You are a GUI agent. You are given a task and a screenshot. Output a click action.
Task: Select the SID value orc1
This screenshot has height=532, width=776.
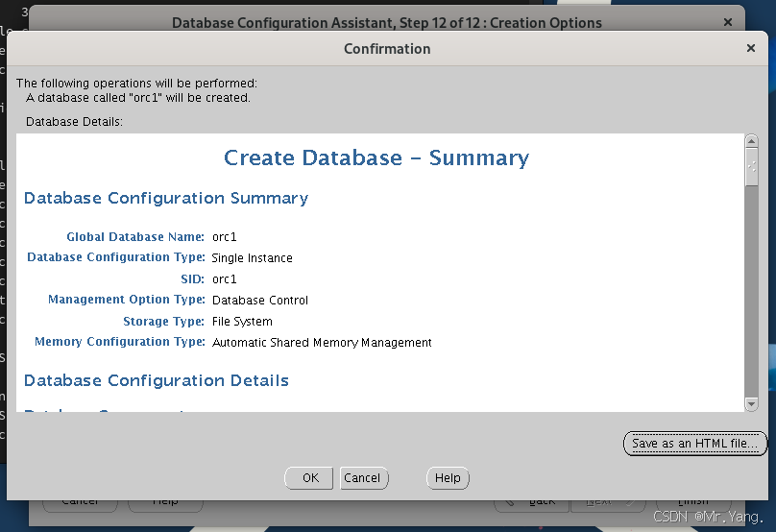coord(224,279)
